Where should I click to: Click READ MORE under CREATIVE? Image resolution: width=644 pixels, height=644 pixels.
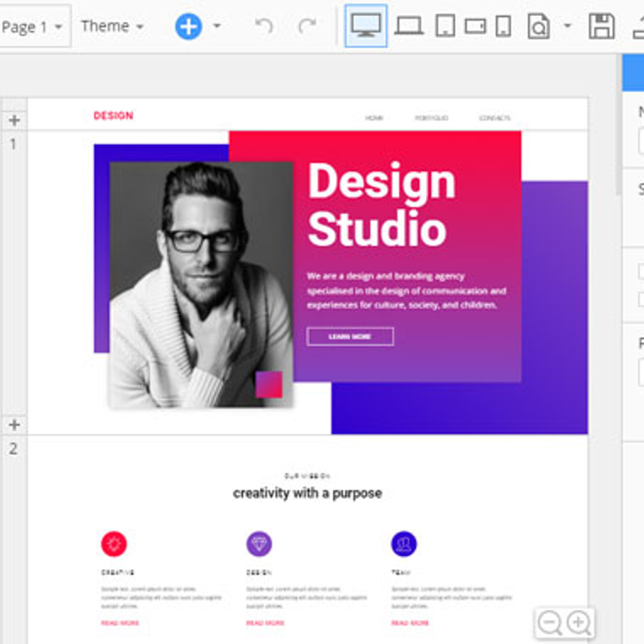[120, 623]
